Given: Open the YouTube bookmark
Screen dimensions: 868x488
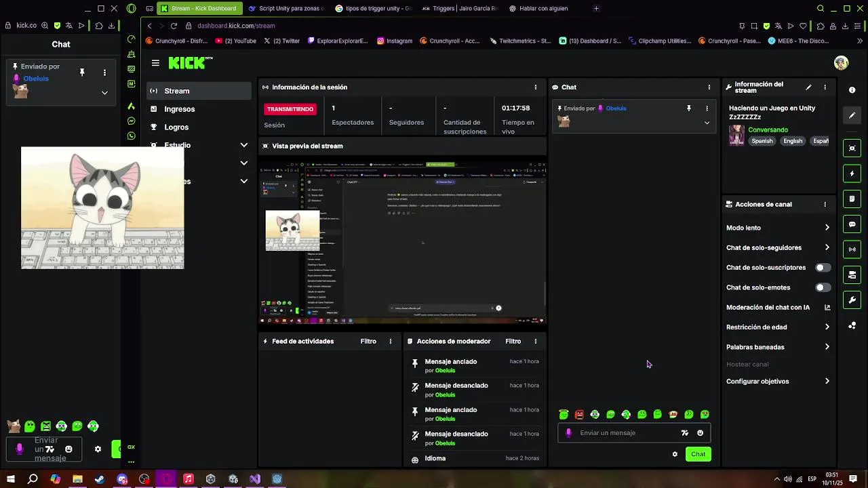Looking at the screenshot, I should [236, 41].
